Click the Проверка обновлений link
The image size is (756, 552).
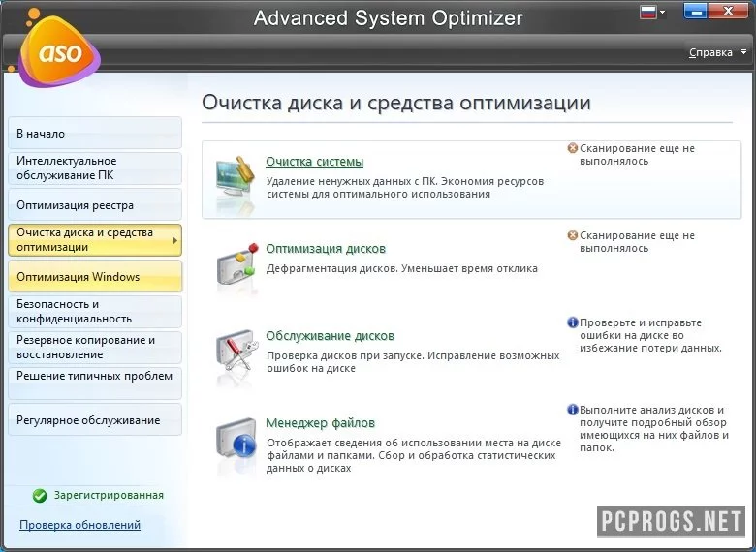click(80, 525)
